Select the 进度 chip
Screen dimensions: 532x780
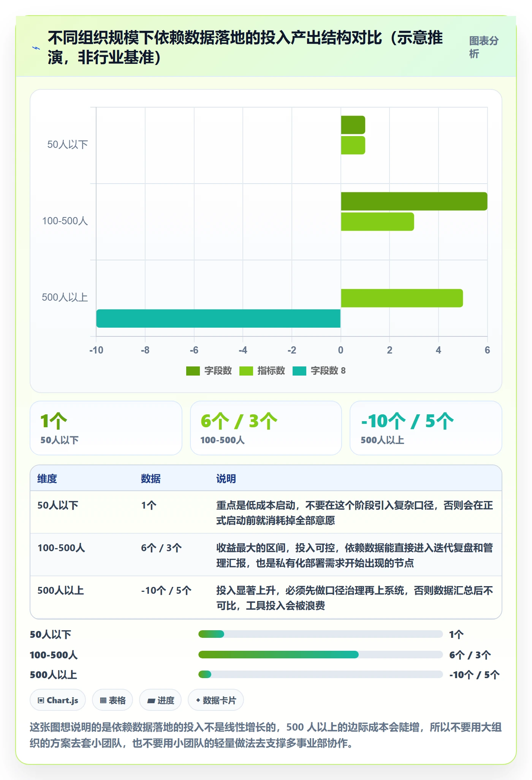point(160,700)
